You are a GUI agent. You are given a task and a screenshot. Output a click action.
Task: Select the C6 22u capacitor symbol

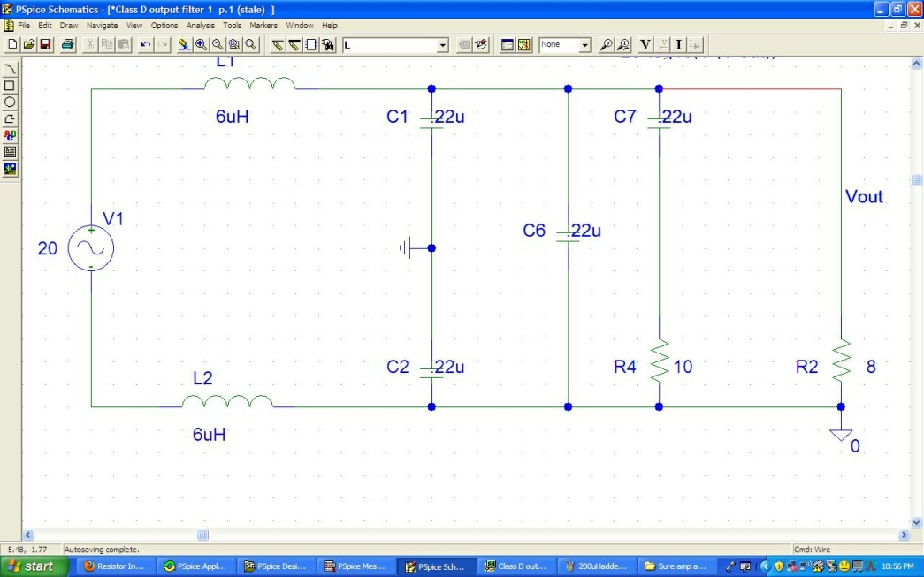pyautogui.click(x=568, y=236)
